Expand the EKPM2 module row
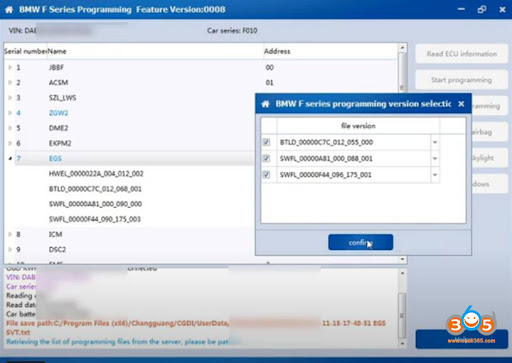 coord(10,143)
